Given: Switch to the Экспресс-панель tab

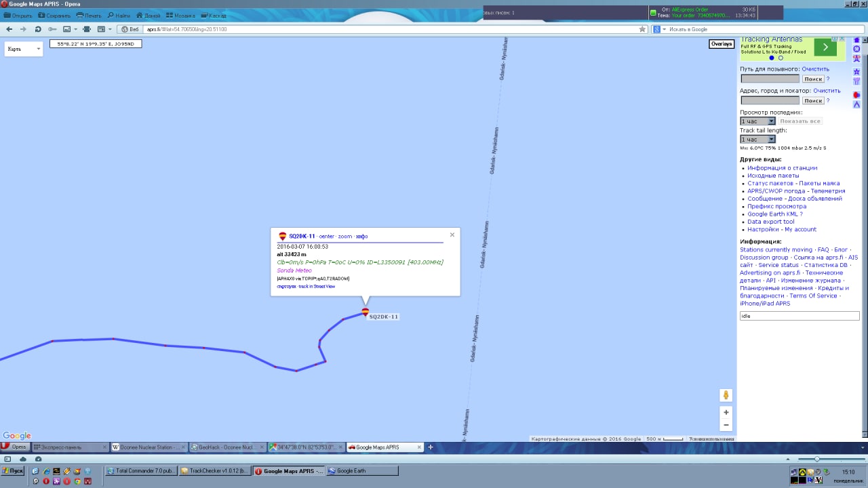Looking at the screenshot, I should 70,447.
